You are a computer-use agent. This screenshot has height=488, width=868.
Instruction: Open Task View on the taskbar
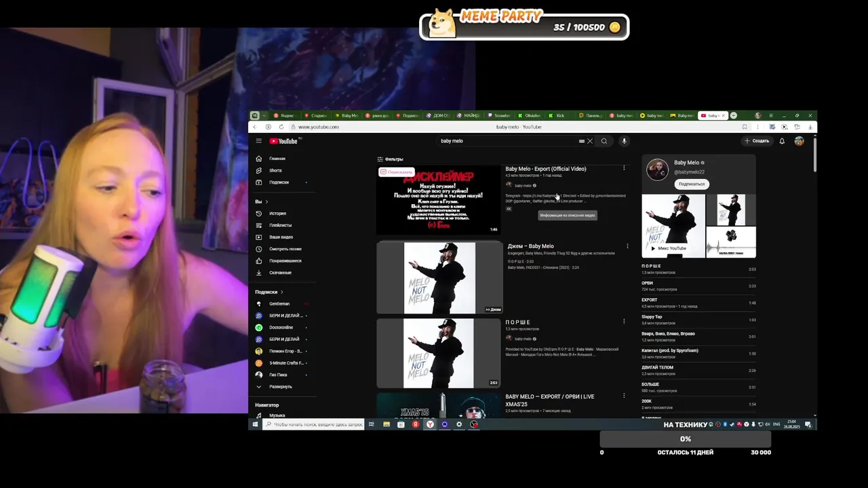click(x=371, y=424)
